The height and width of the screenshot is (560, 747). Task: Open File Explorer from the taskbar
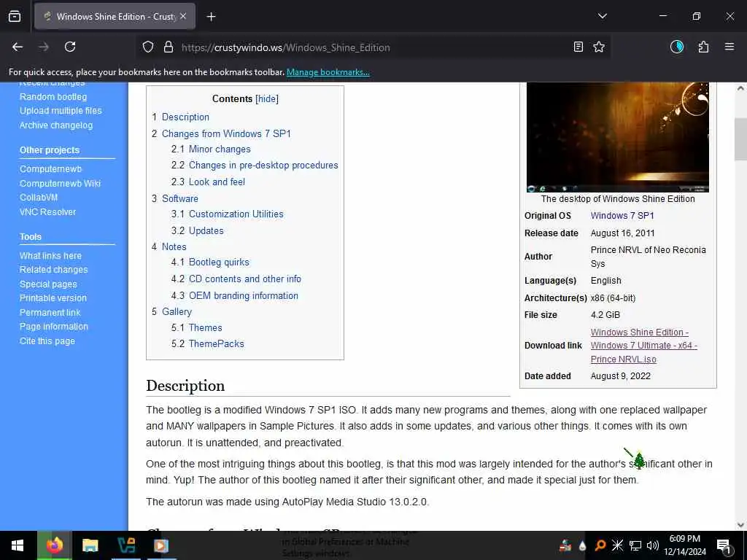click(x=90, y=545)
